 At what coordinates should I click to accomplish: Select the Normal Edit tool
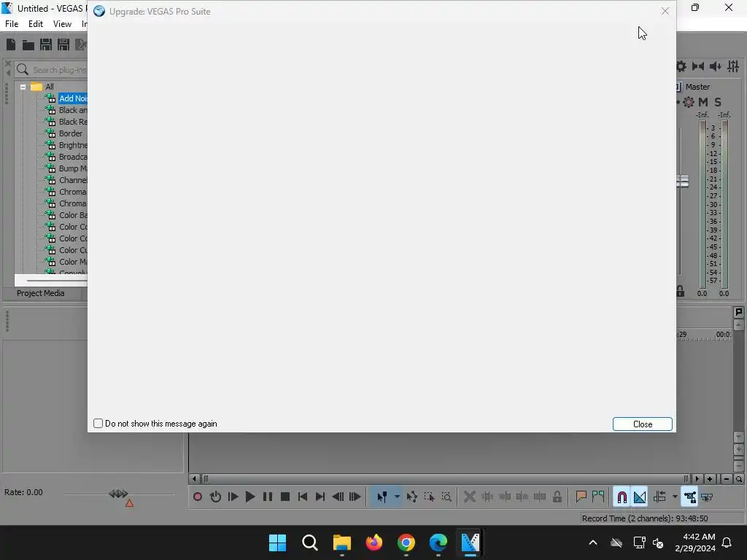(x=382, y=497)
